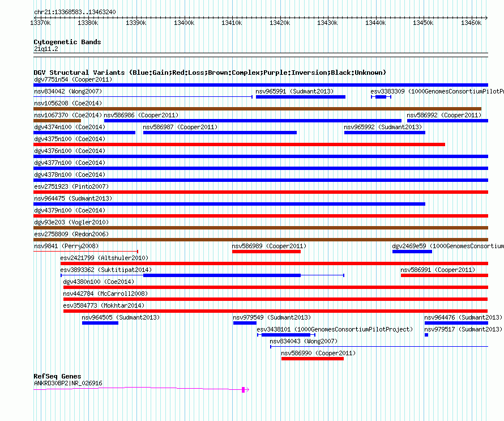The width and height of the screenshot is (504, 421).
Task: Click the Cytogenetic Bands track title
Action: click(67, 42)
